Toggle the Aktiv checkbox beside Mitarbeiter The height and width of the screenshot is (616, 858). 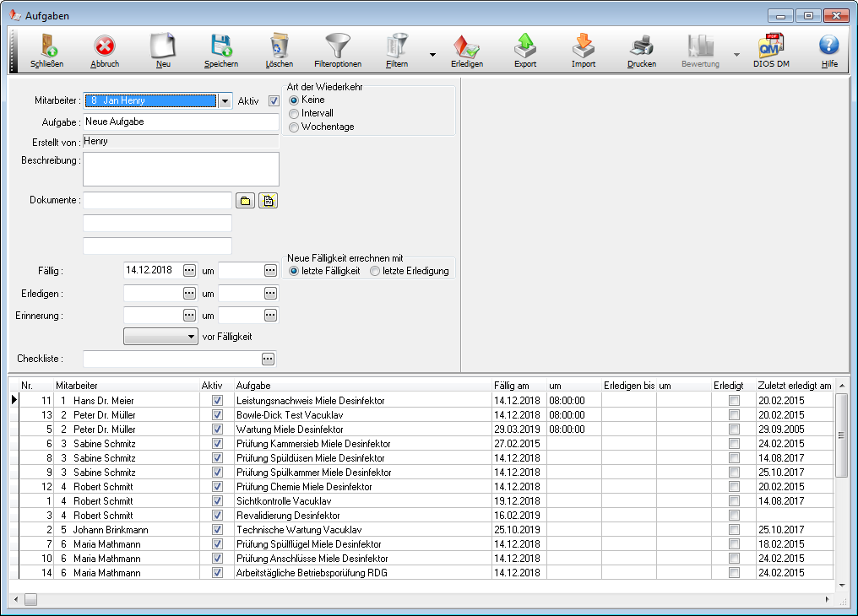(274, 101)
